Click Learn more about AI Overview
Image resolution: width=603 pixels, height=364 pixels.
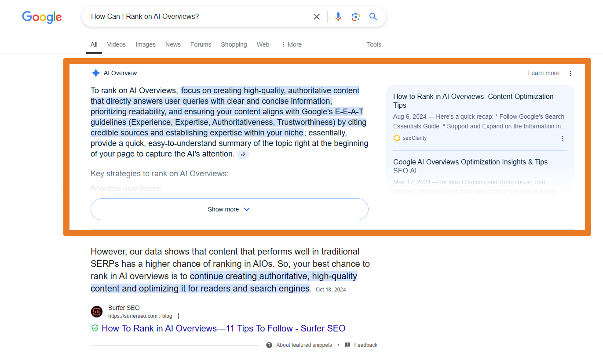point(544,73)
